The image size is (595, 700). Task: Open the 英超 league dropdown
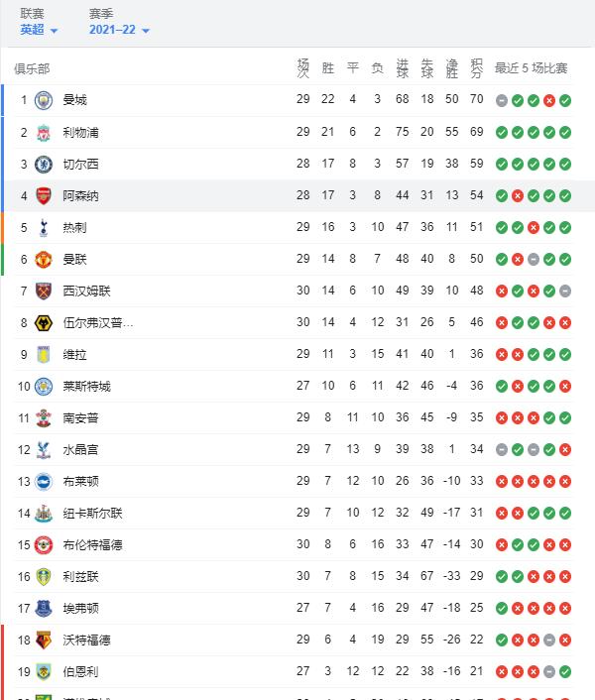(39, 30)
